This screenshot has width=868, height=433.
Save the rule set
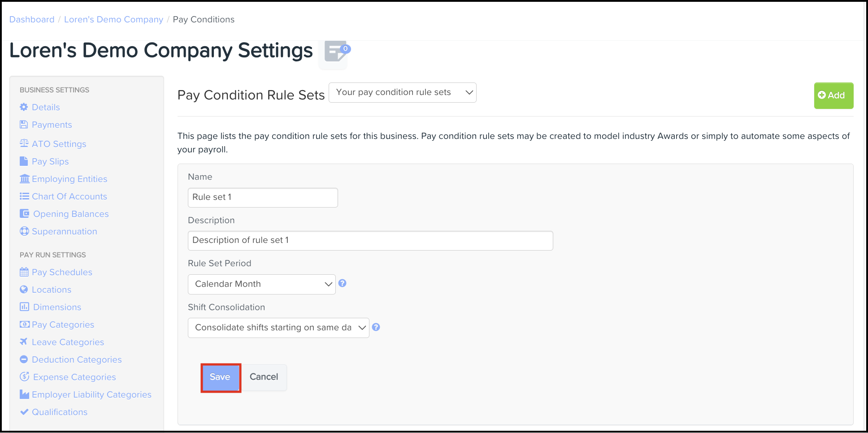pyautogui.click(x=220, y=377)
